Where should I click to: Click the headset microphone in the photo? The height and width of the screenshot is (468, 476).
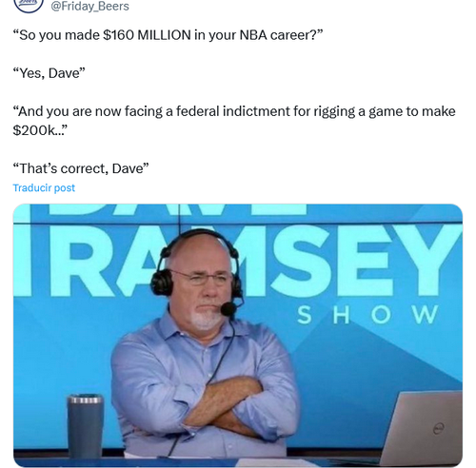coord(228,308)
